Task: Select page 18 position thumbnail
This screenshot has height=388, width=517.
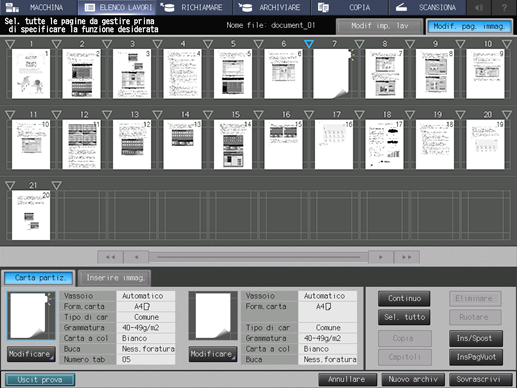Action: coord(384,145)
